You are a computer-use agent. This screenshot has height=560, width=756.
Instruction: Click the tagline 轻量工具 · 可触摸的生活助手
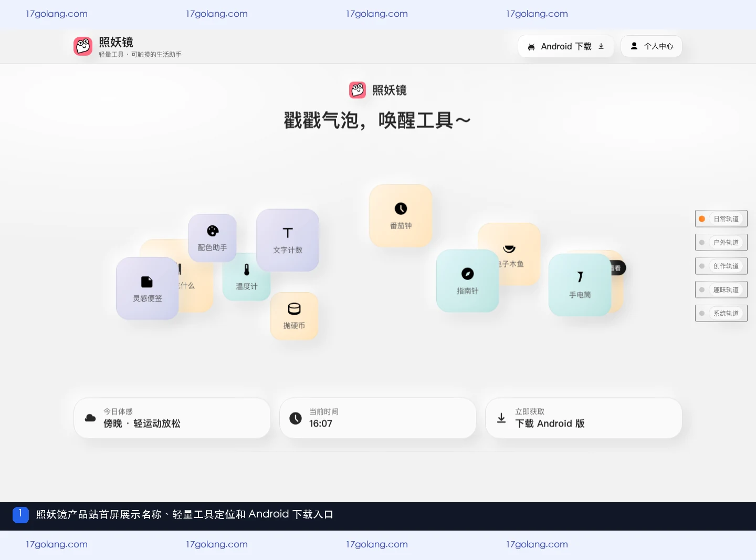(x=140, y=55)
